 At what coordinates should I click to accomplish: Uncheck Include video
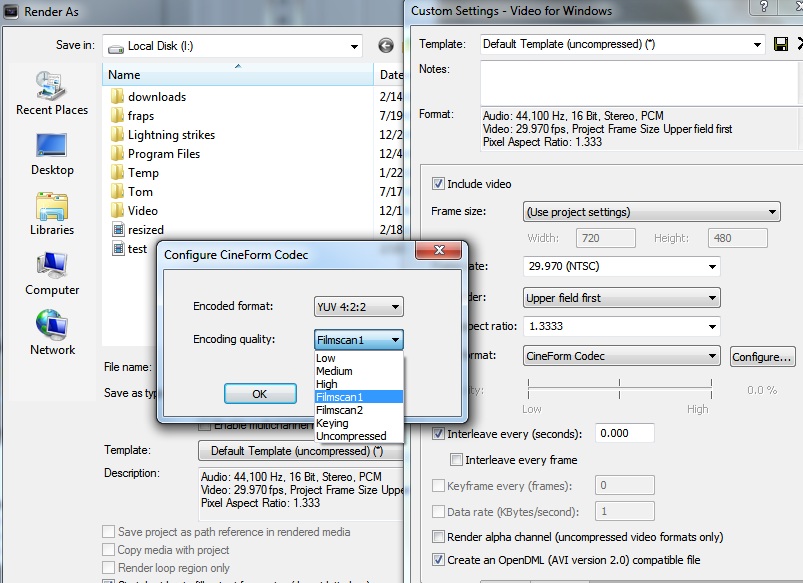click(x=438, y=183)
